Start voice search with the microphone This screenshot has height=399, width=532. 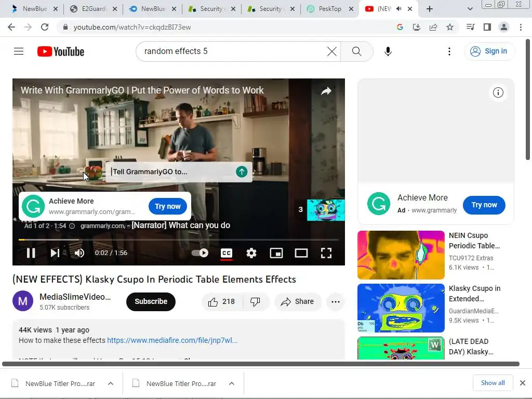[x=388, y=51]
